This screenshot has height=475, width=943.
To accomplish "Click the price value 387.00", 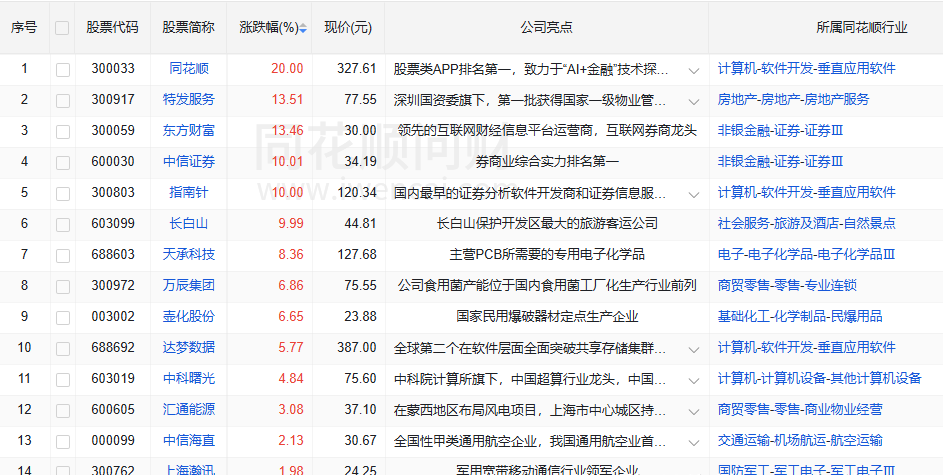I will [357, 348].
